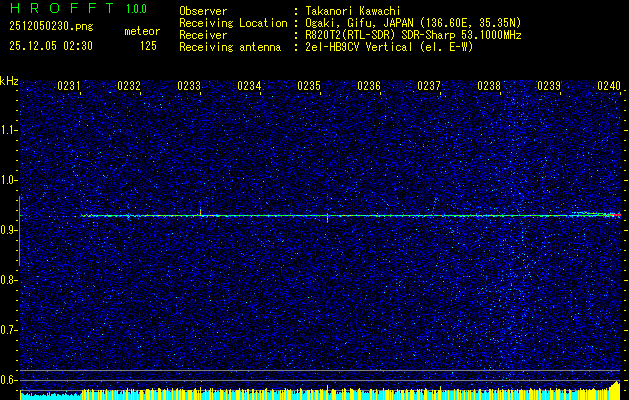Click location text Ogaki, Gifu, JAPAN
This screenshot has height=400, width=629.
[358, 23]
